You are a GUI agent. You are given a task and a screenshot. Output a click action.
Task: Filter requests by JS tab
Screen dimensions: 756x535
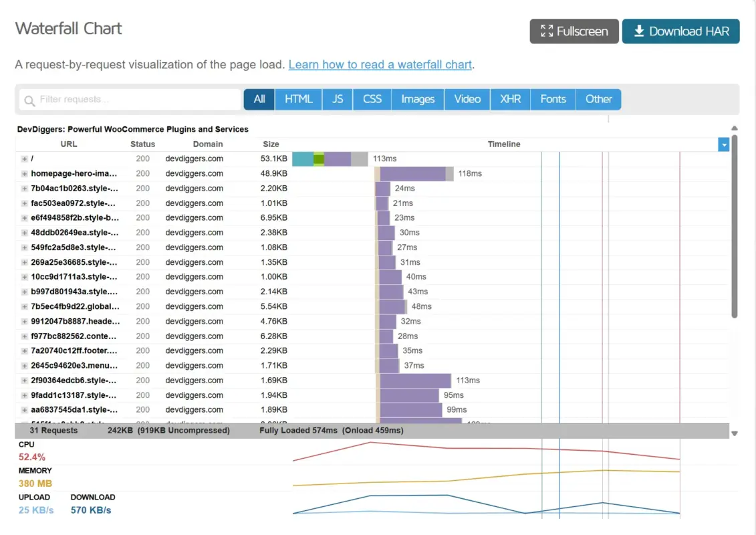pos(338,100)
